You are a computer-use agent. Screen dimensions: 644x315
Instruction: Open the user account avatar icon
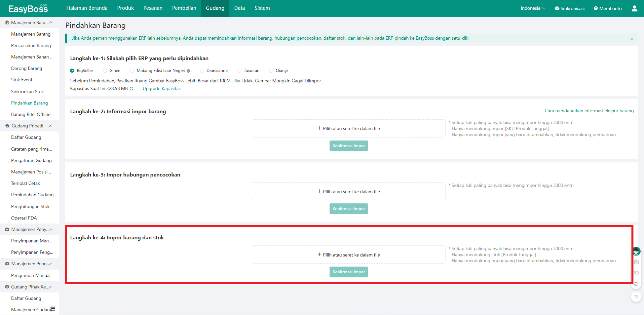[634, 8]
